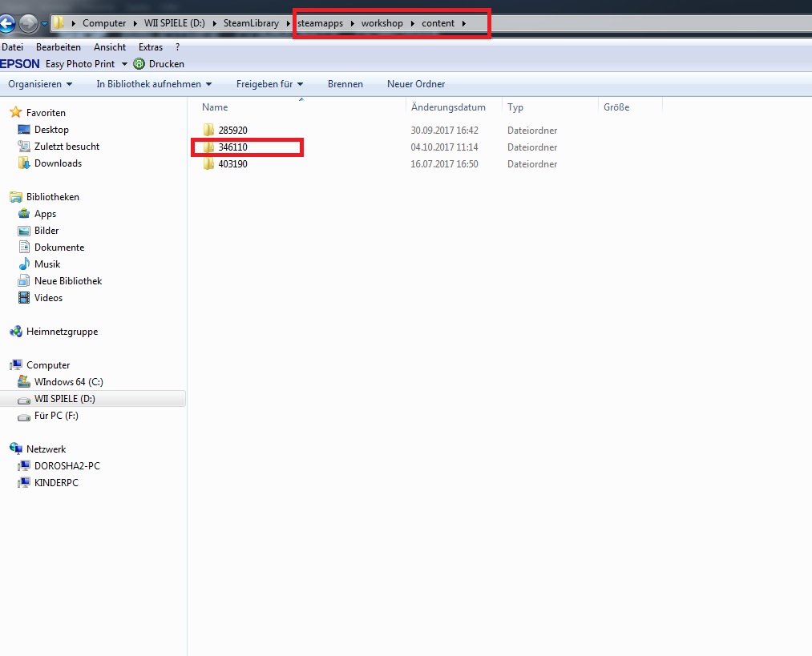This screenshot has width=812, height=656.
Task: Click the Back navigation arrow
Action: tap(6, 23)
